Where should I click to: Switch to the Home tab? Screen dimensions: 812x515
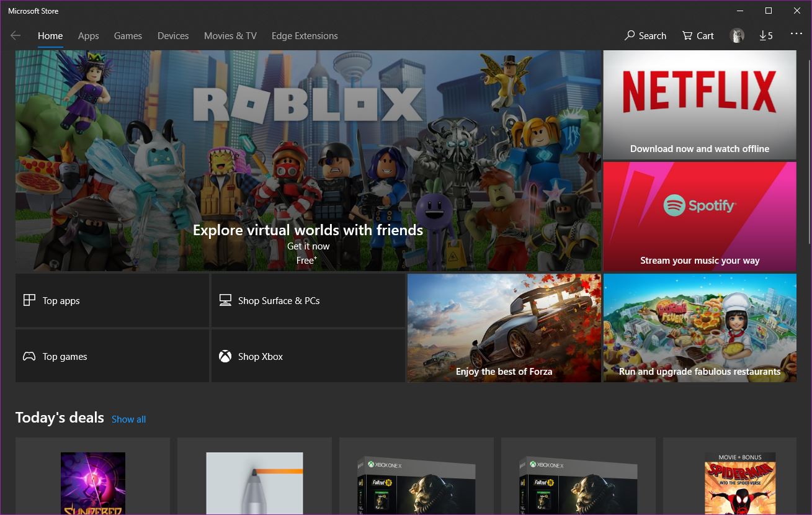(x=50, y=36)
